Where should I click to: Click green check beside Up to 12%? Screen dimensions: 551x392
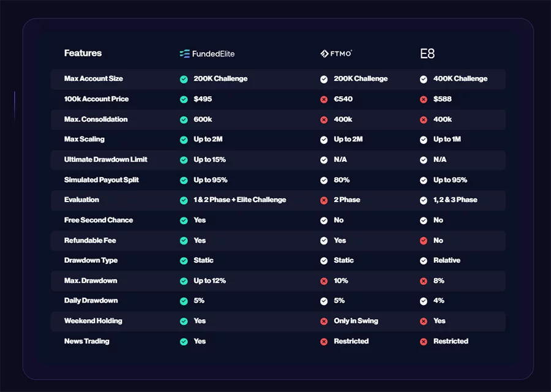click(x=184, y=281)
